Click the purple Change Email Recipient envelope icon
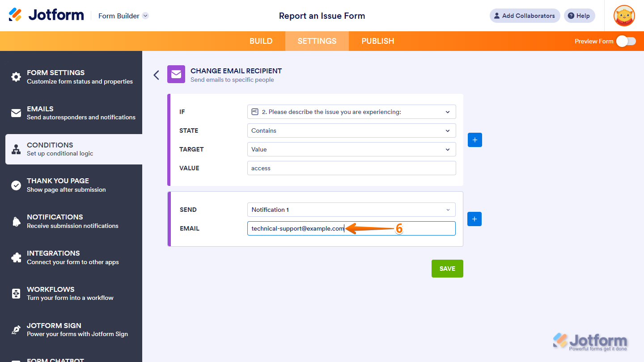Image resolution: width=644 pixels, height=362 pixels. (176, 74)
